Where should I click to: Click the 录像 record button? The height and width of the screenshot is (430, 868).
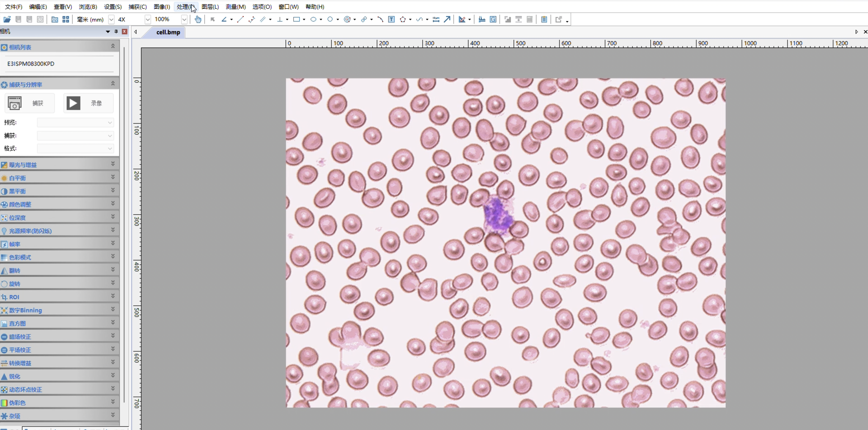tap(88, 103)
